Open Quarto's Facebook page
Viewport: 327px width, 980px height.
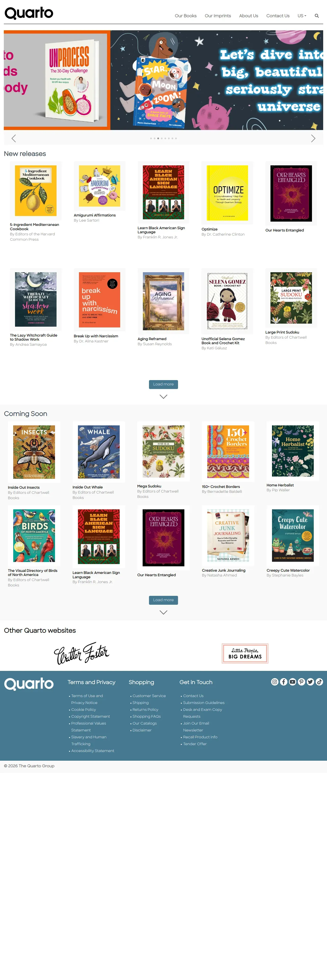[x=284, y=682]
